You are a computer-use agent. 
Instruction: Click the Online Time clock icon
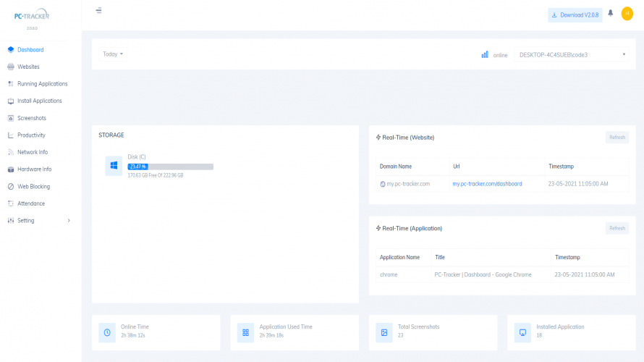(107, 332)
